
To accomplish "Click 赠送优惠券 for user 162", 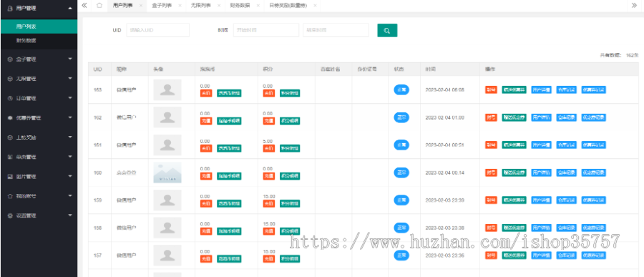I will click(514, 117).
